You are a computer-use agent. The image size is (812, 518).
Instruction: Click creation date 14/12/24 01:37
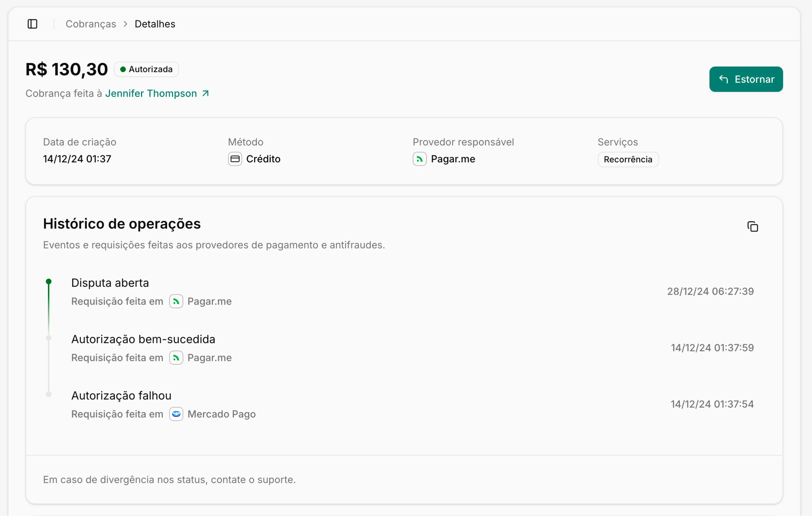point(77,159)
